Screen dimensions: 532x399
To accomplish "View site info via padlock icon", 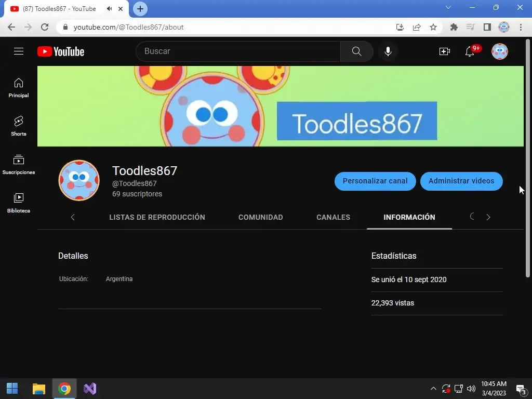I will tap(65, 27).
